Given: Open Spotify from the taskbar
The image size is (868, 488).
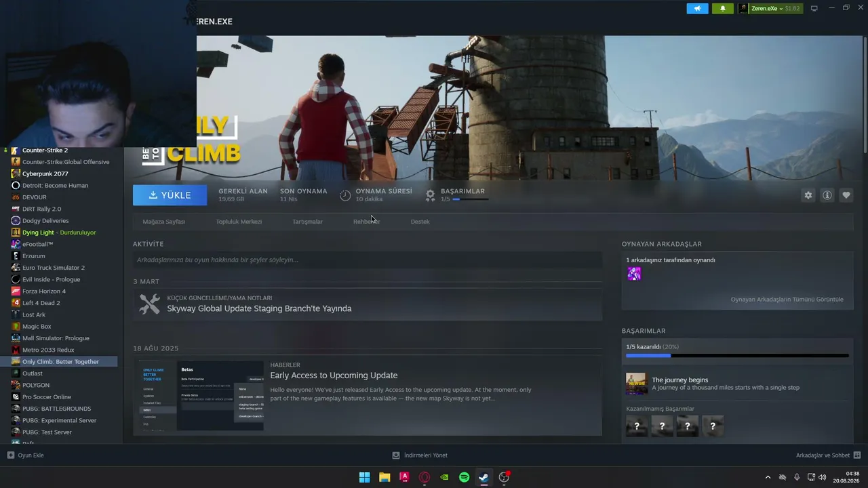Looking at the screenshot, I should click(x=464, y=477).
